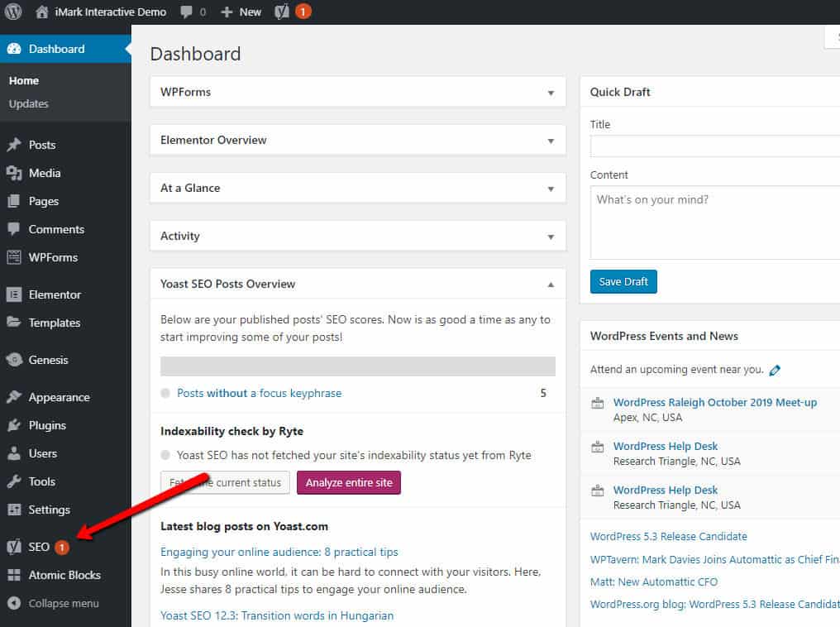840x627 pixels.
Task: Open the Home submenu item
Action: (24, 80)
